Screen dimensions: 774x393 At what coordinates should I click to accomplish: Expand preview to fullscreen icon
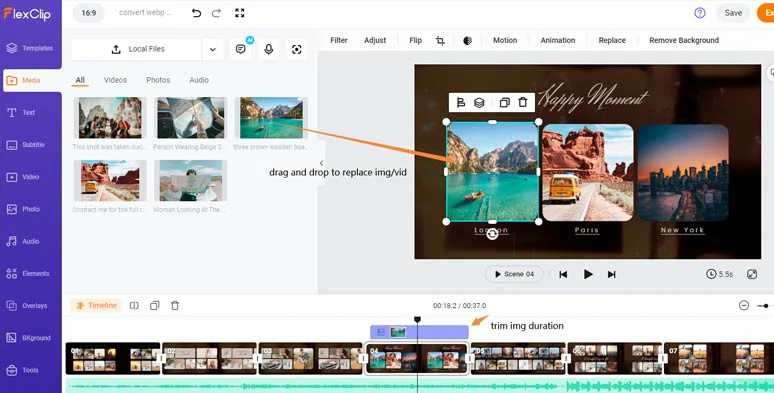752,274
